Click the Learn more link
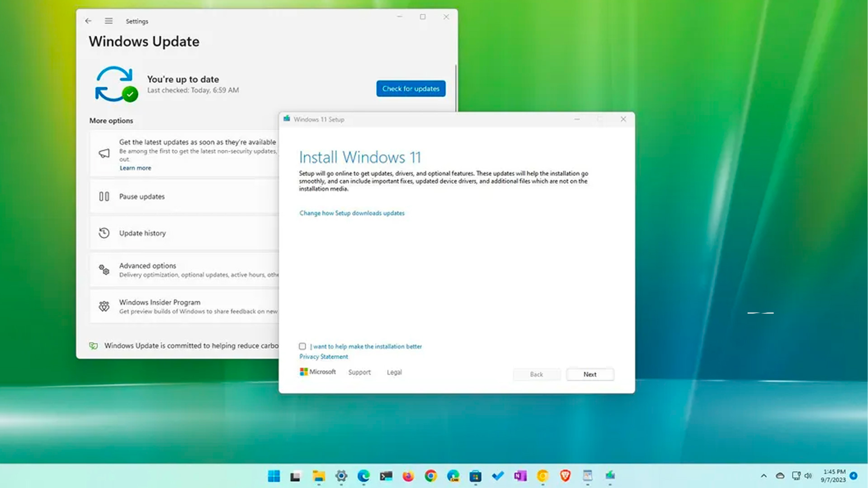Screen dimensions: 868x488 (x=135, y=168)
